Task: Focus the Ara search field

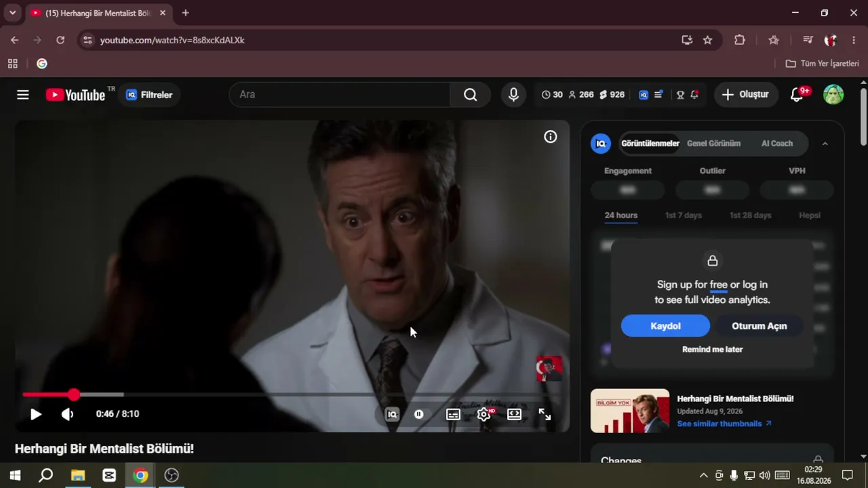Action: [x=339, y=94]
